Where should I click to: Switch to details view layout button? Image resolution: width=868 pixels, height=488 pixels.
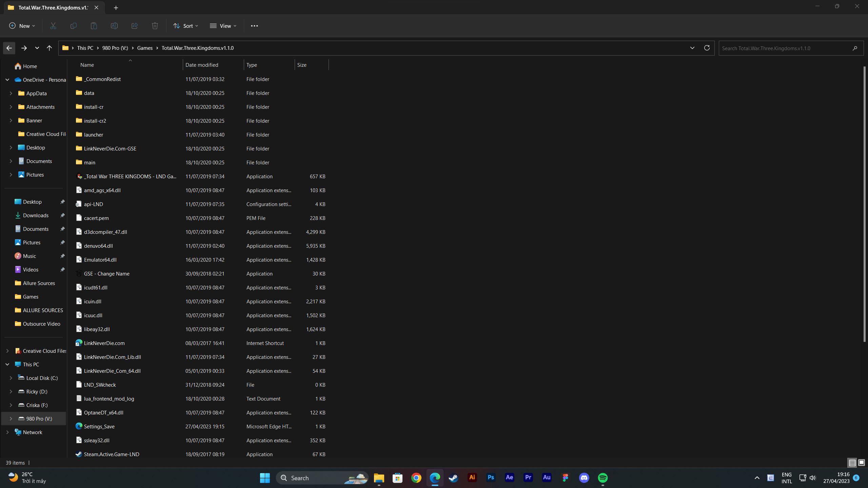(852, 463)
